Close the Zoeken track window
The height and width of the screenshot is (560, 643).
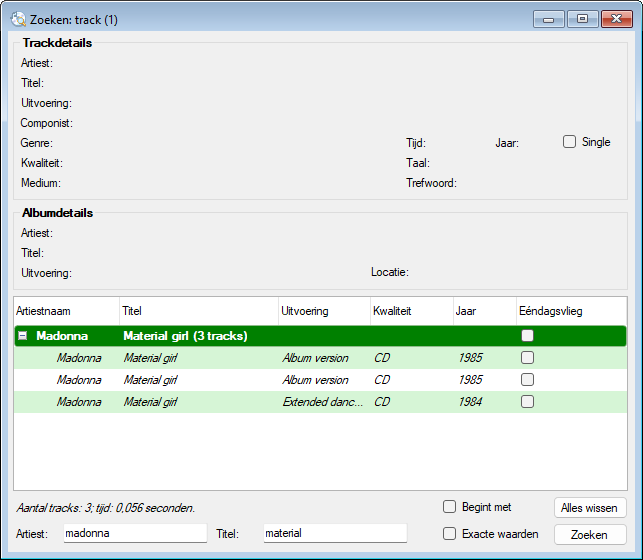point(616,19)
